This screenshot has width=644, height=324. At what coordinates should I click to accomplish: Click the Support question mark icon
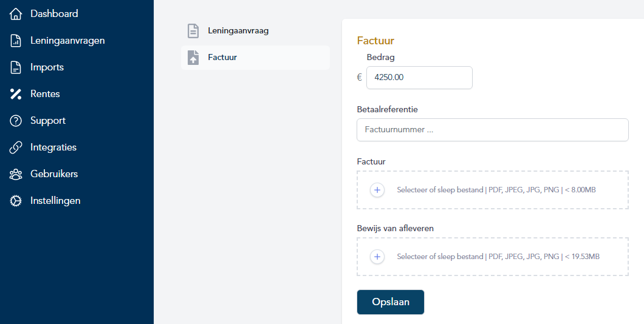click(16, 121)
